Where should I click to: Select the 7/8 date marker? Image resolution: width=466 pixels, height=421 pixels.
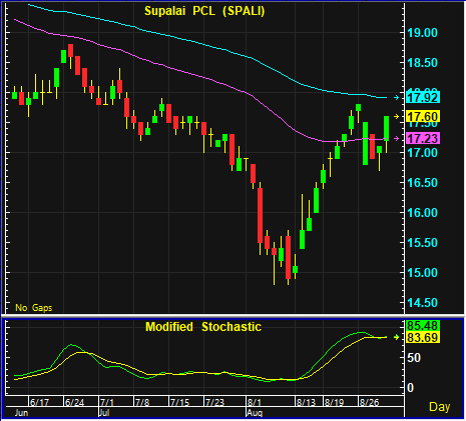142,402
